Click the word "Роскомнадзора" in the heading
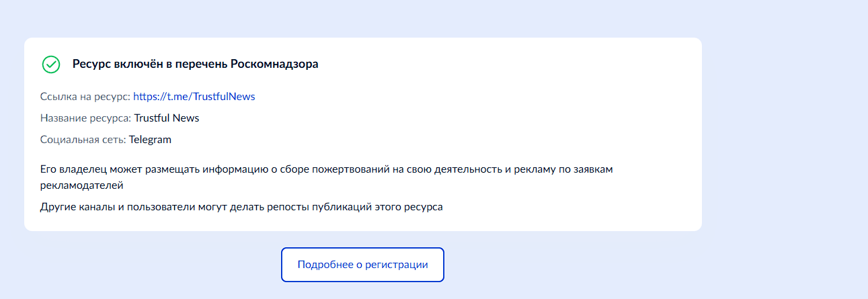This screenshot has height=299, width=868. pyautogui.click(x=274, y=65)
